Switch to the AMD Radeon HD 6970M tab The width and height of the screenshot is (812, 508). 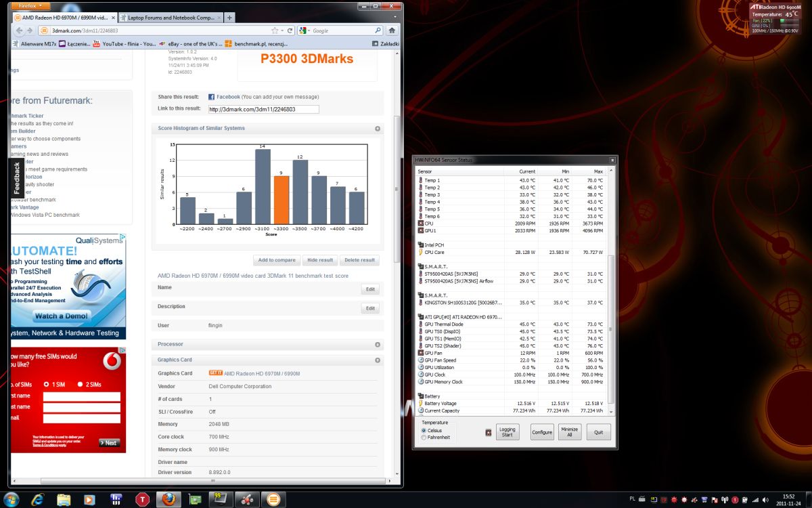click(64, 17)
